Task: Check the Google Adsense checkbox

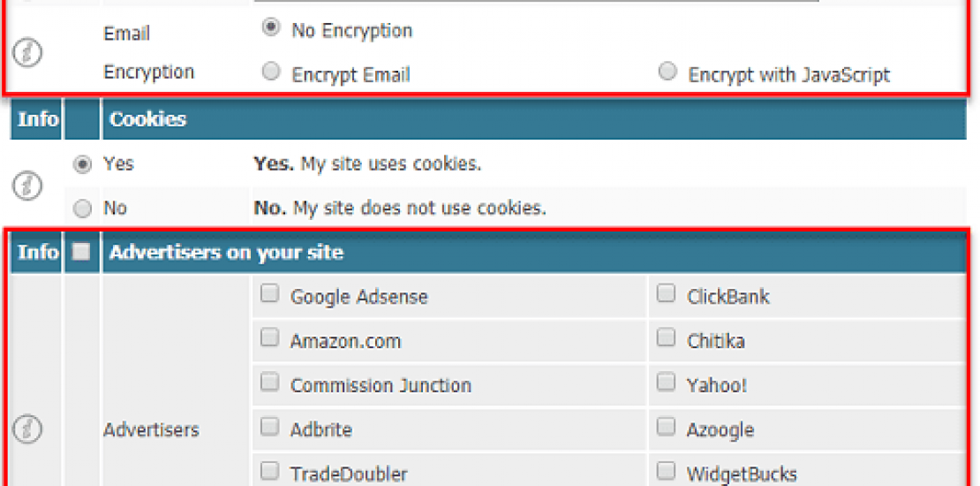Action: pyautogui.click(x=269, y=294)
